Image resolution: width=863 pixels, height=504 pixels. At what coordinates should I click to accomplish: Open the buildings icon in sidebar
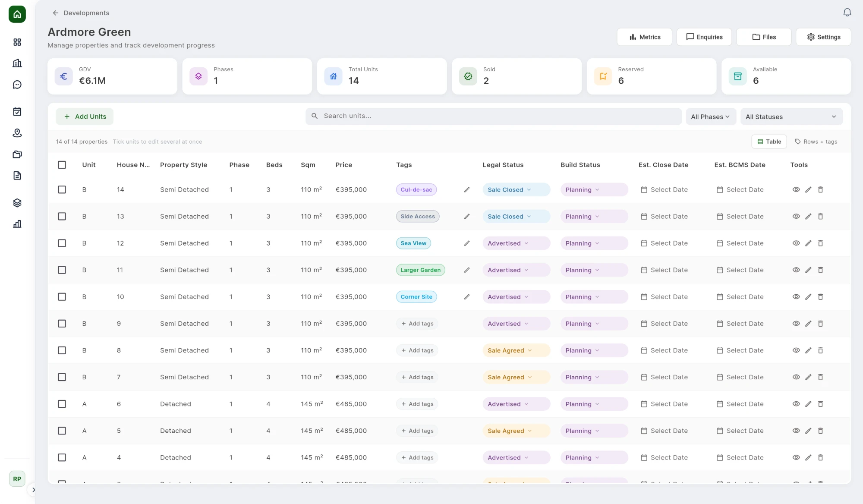17,63
